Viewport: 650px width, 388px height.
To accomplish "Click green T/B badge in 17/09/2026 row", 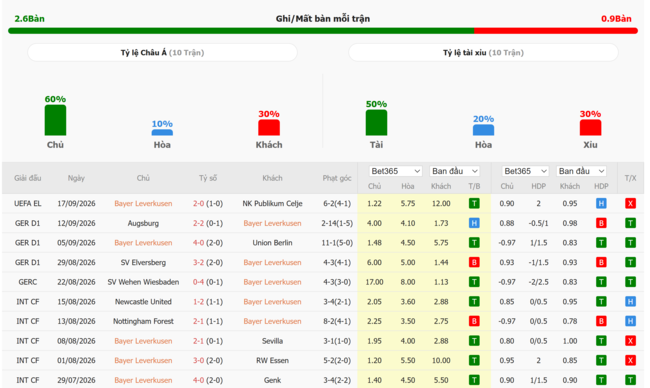I will [474, 204].
